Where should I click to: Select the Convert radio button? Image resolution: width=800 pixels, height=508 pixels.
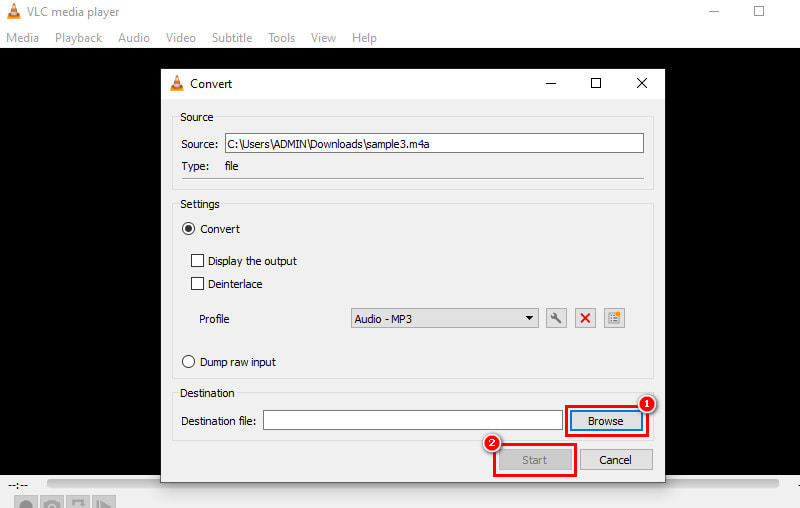(188, 229)
